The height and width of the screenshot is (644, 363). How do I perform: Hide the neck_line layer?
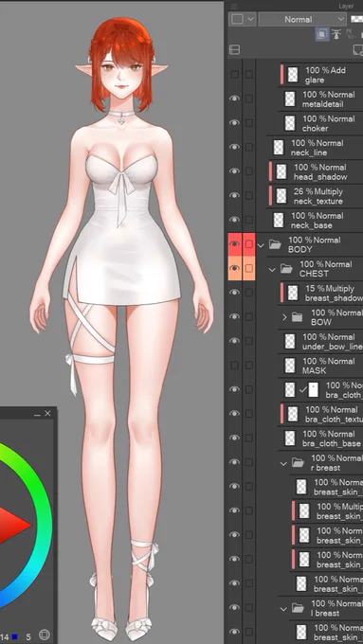[234, 147]
